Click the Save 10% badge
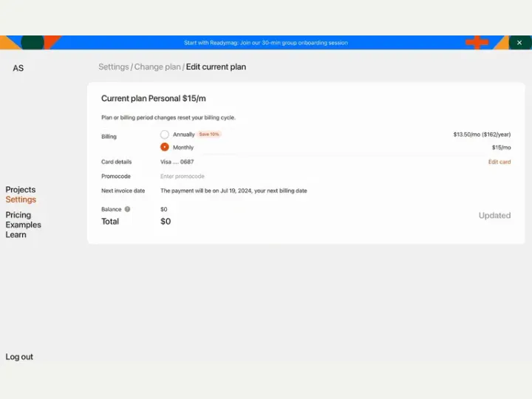This screenshot has width=532, height=399. pyautogui.click(x=209, y=134)
